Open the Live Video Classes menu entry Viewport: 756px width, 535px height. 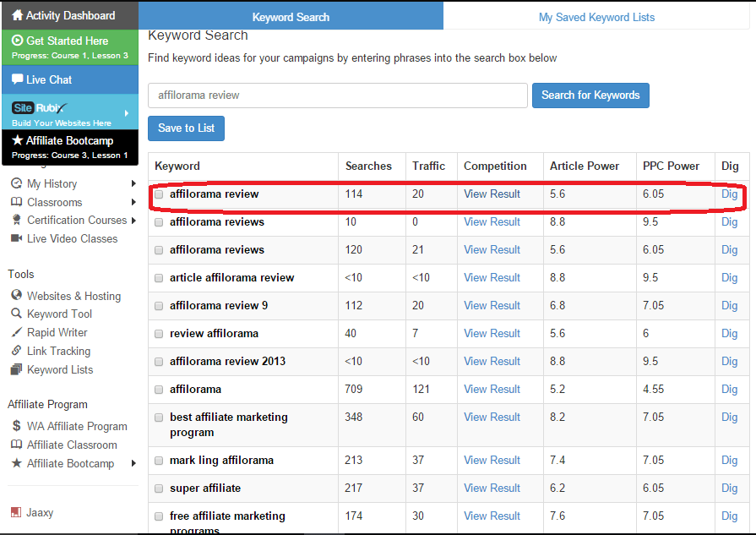pos(72,238)
